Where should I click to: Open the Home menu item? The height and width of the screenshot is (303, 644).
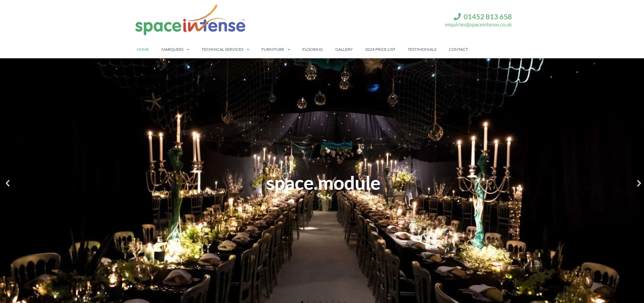pyautogui.click(x=143, y=49)
